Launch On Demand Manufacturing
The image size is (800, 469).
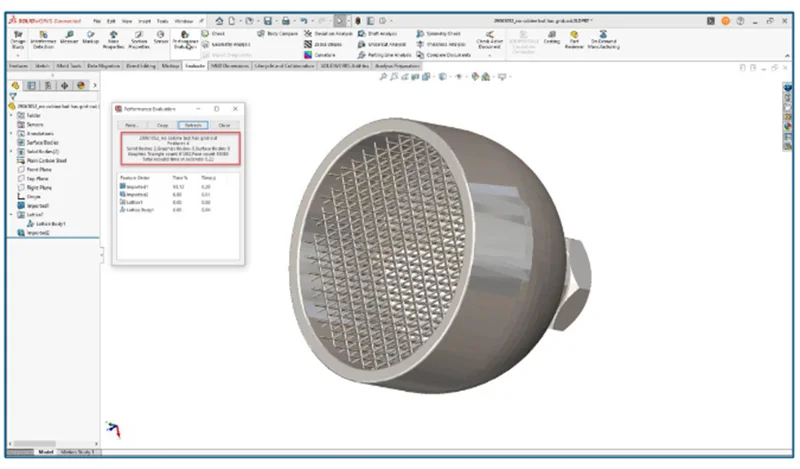tap(605, 38)
